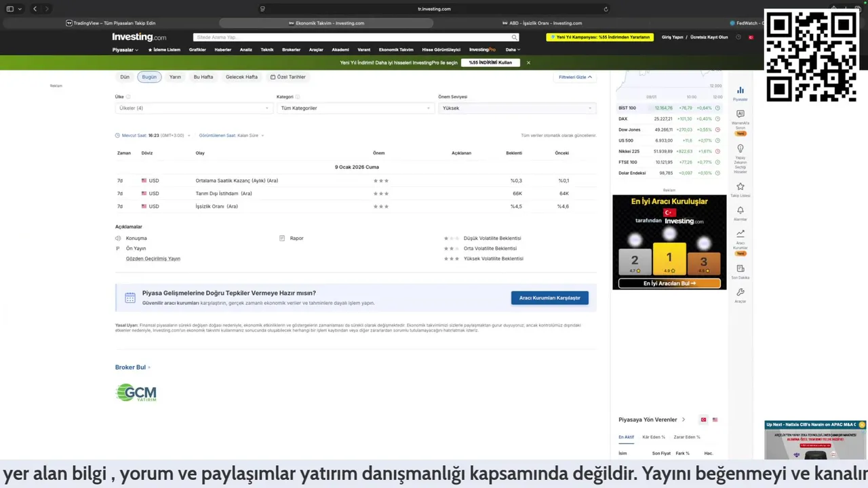
Task: Open Araçlar wrench icon in sidebar
Action: [740, 292]
